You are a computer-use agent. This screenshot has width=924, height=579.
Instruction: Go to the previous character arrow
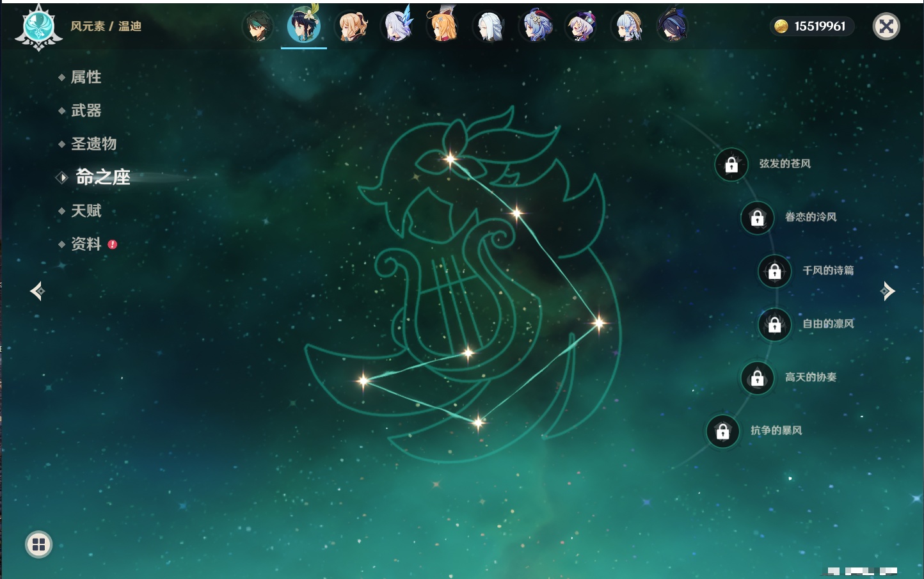point(37,291)
